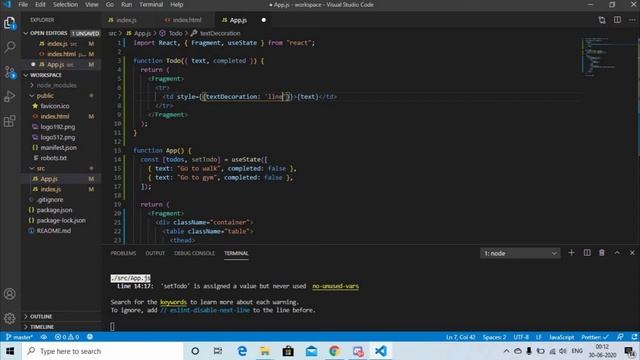Viewport: 640px width, 360px height.
Task: Click the no-unused-vars link in terminal
Action: tap(336, 286)
